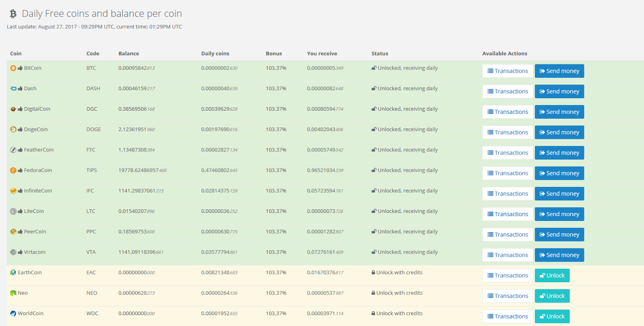Send money from the FedoraCoin balance
The height and width of the screenshot is (326, 644).
(559, 173)
